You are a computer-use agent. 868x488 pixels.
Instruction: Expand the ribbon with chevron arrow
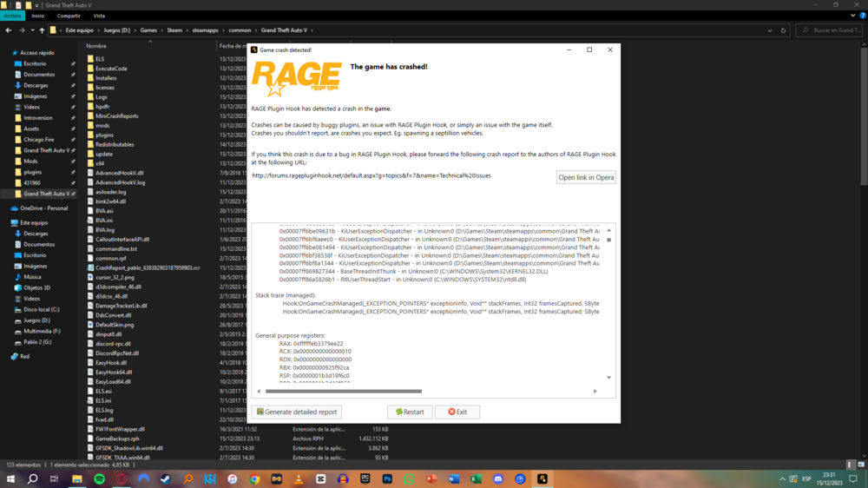coord(853,16)
